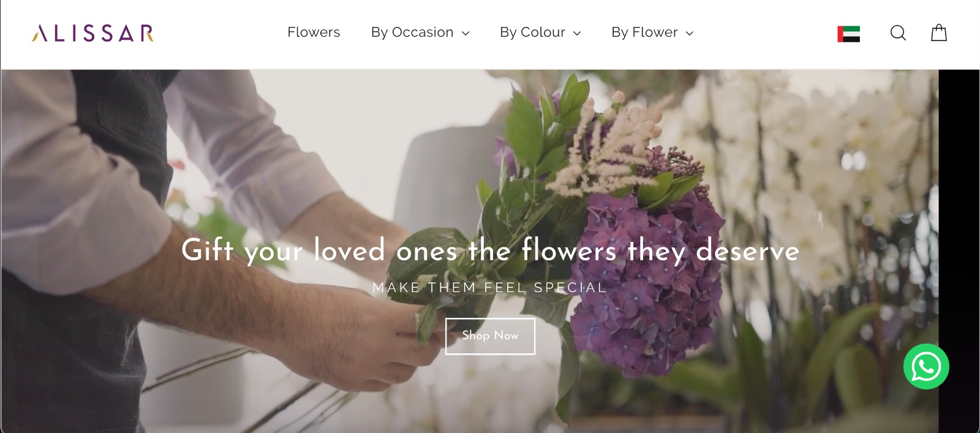Open the Flowers menu item
The width and height of the screenshot is (980, 433).
click(x=314, y=32)
